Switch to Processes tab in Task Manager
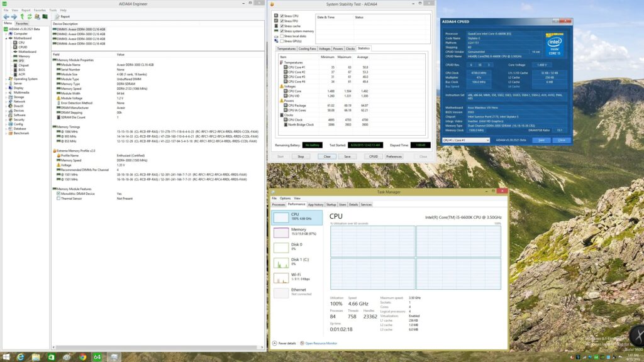Screen dimensions: 644x362 point(279,204)
